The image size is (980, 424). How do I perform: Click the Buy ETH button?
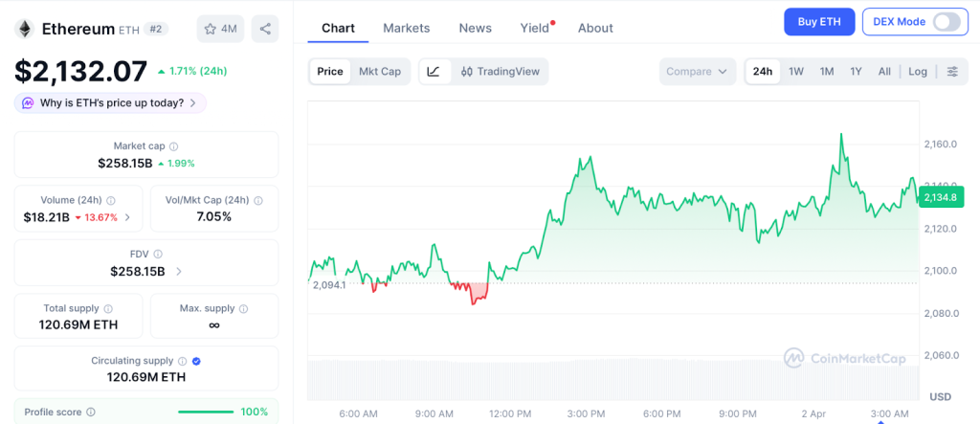pos(819,21)
